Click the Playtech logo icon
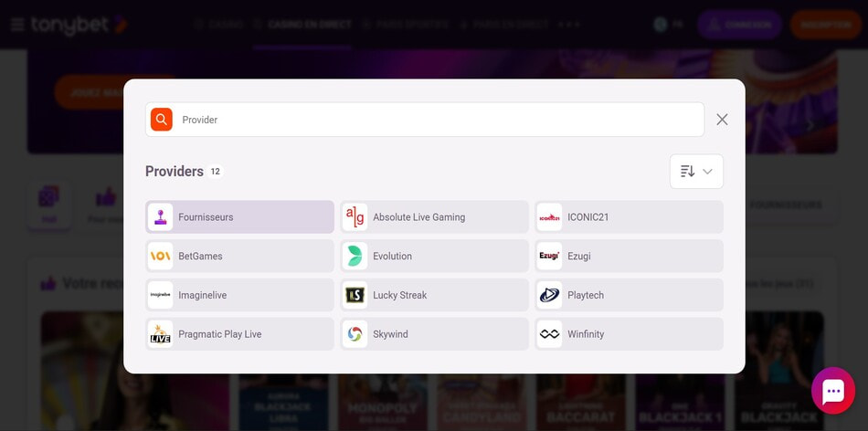Image resolution: width=868 pixels, height=431 pixels. click(549, 295)
